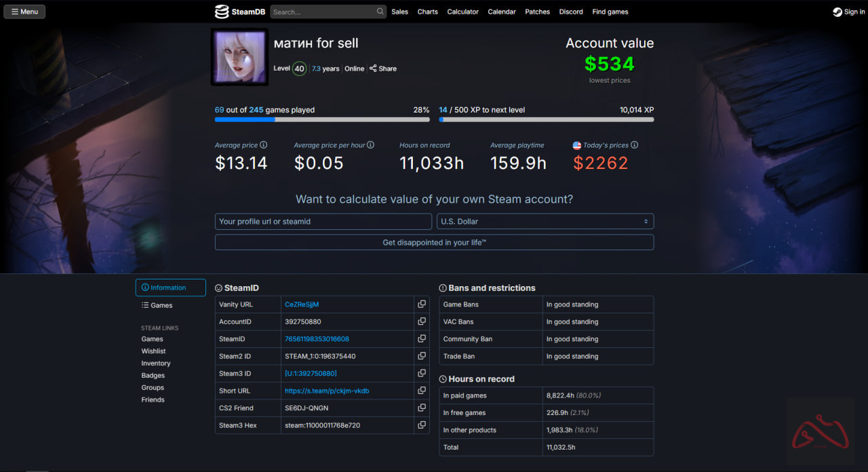868x472 pixels.
Task: Click the Share icon link
Action: pyautogui.click(x=383, y=68)
